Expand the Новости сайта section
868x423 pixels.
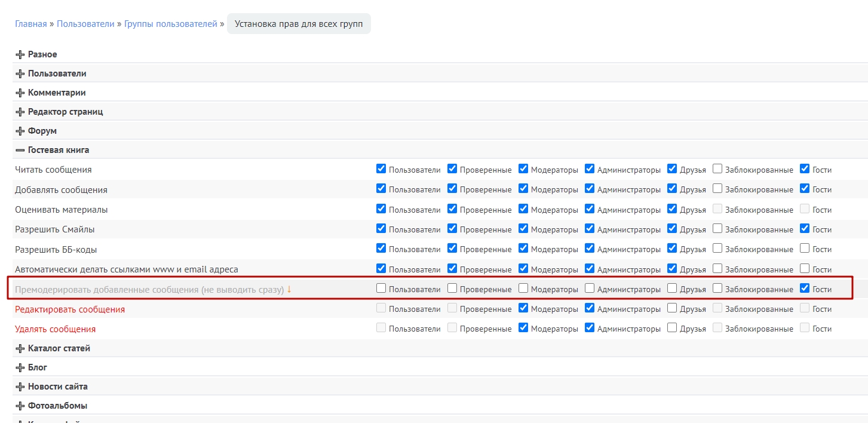click(57, 387)
